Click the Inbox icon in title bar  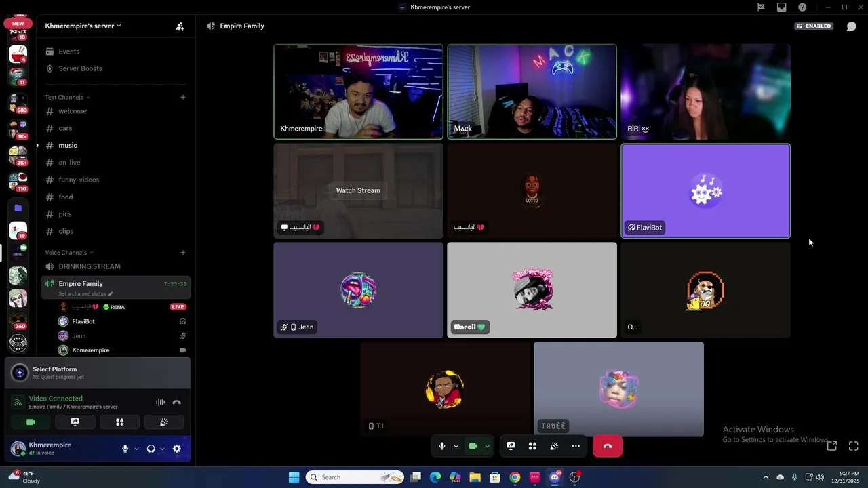tap(782, 7)
